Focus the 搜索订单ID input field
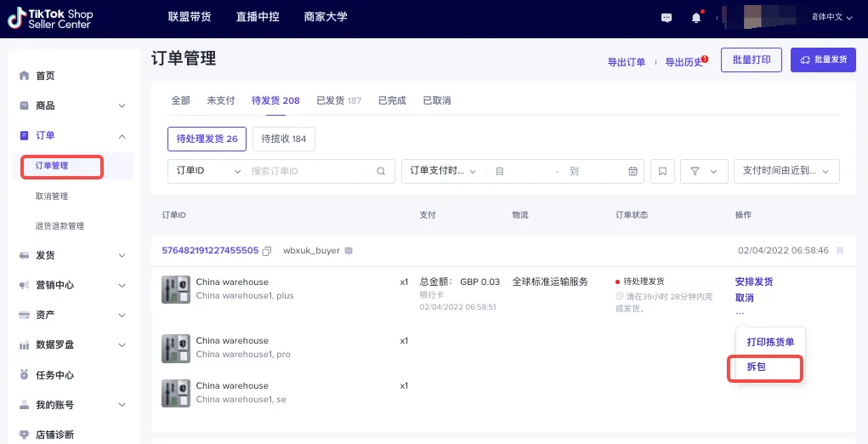The width and height of the screenshot is (868, 444). pos(307,171)
